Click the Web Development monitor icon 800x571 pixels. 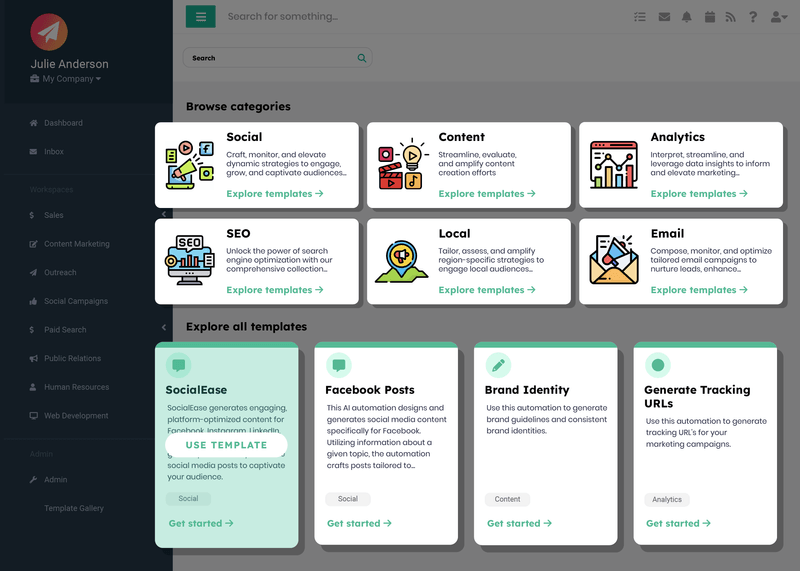[x=34, y=415]
